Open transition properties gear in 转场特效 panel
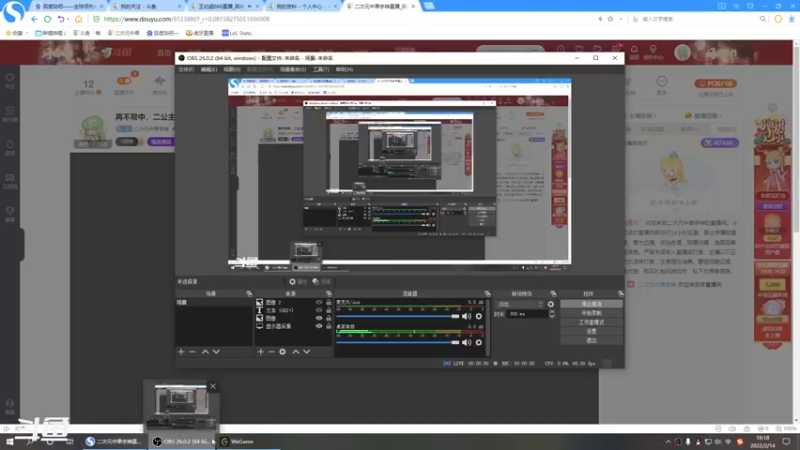 (551, 304)
